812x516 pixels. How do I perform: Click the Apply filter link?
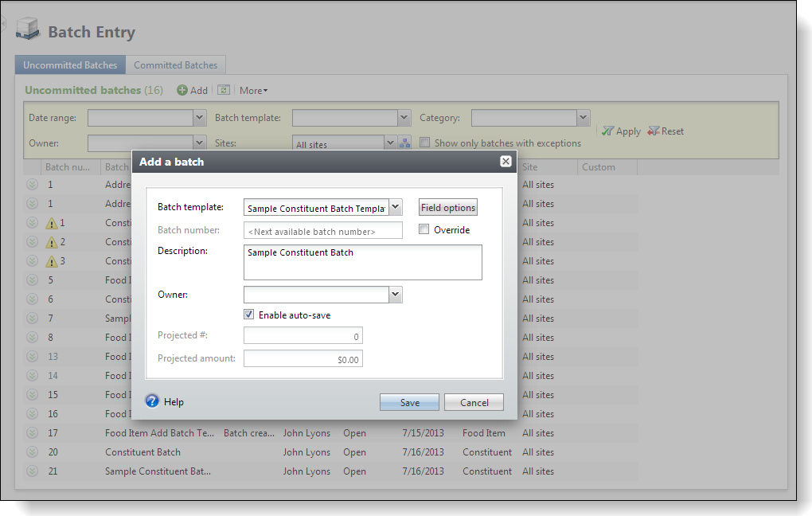(628, 131)
